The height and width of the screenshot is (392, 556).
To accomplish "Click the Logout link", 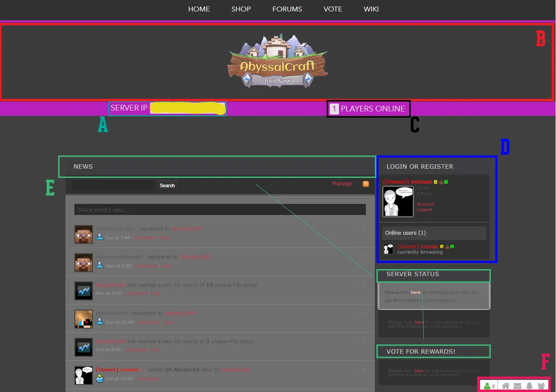I will (x=425, y=210).
